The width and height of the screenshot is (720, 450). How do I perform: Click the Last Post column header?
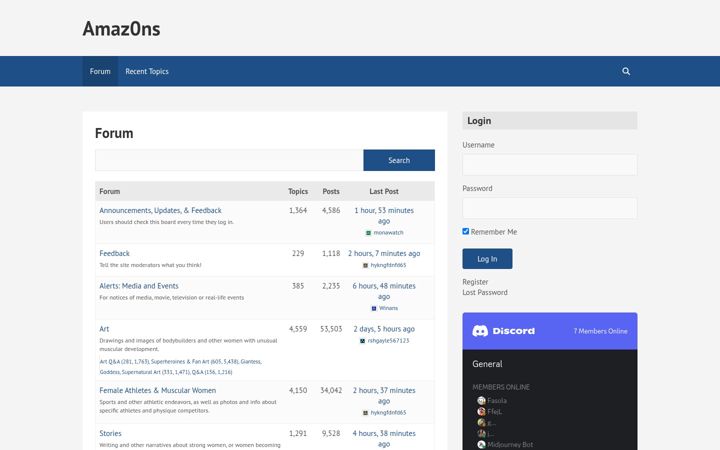click(384, 191)
